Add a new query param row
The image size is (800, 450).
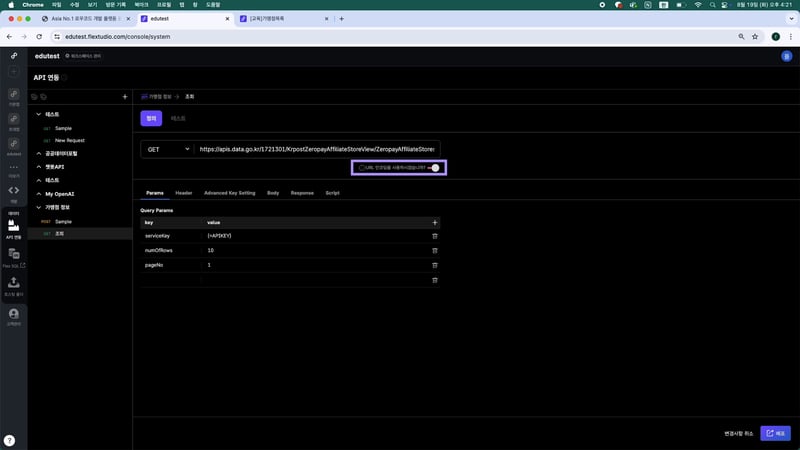[x=434, y=222]
